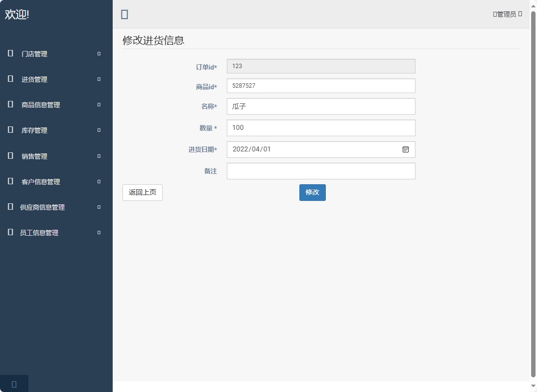The width and height of the screenshot is (537, 392).
Task: Click inside the 备注 input field
Action: coord(321,171)
